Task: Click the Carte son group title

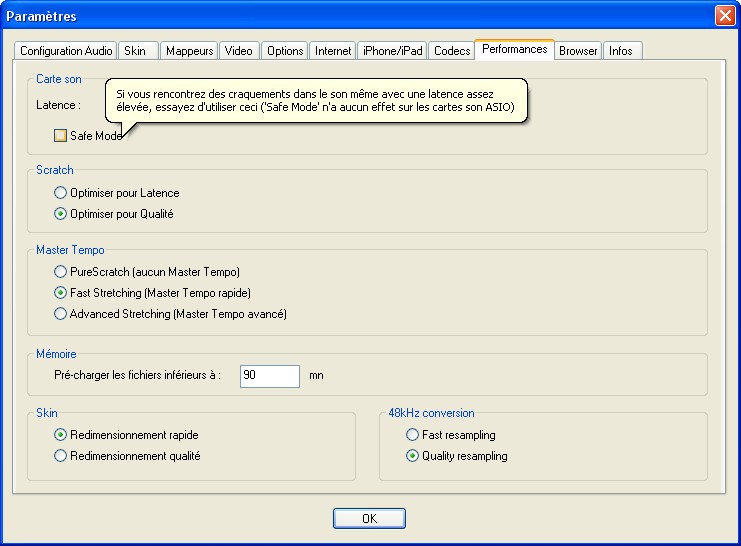Action: point(59,79)
